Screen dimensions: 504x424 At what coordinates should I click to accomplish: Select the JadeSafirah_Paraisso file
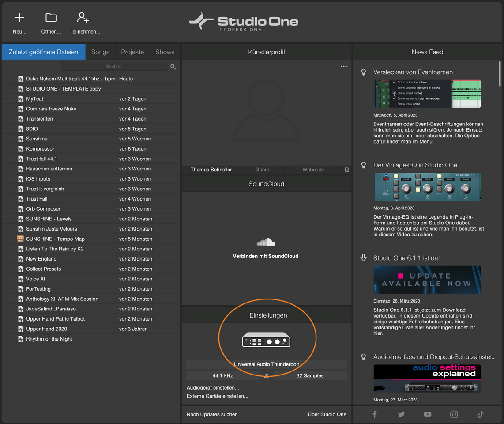pos(90,309)
